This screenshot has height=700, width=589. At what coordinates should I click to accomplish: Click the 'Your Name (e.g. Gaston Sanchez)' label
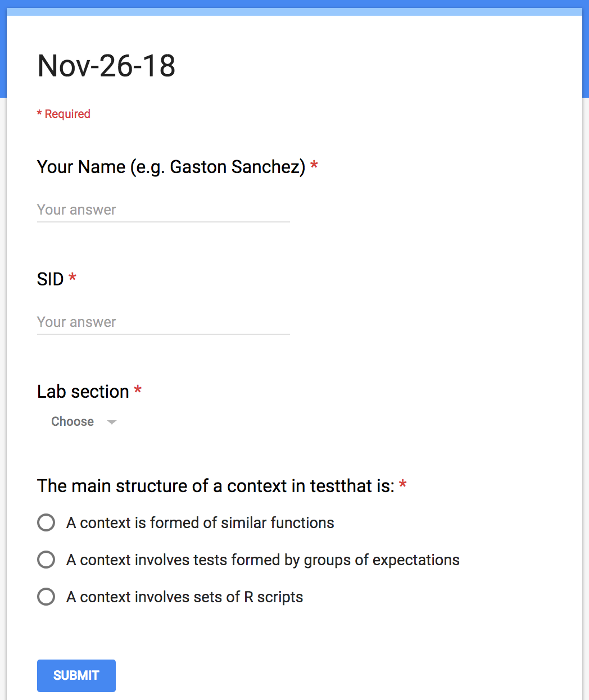point(171,167)
